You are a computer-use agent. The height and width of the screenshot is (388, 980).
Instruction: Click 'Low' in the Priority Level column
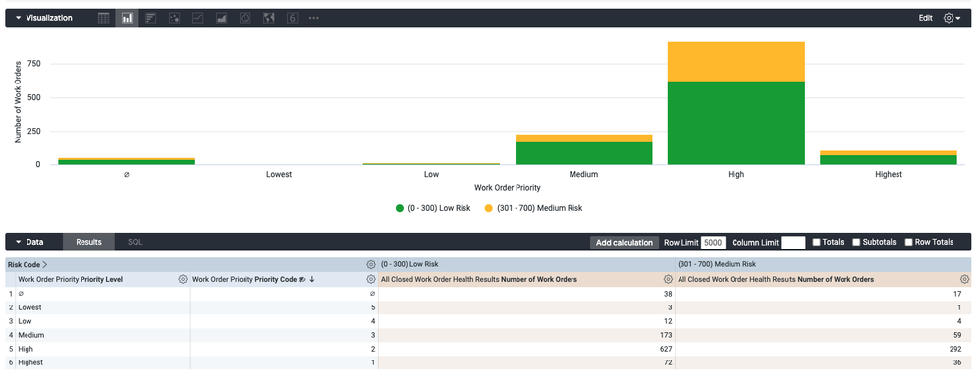click(x=25, y=321)
